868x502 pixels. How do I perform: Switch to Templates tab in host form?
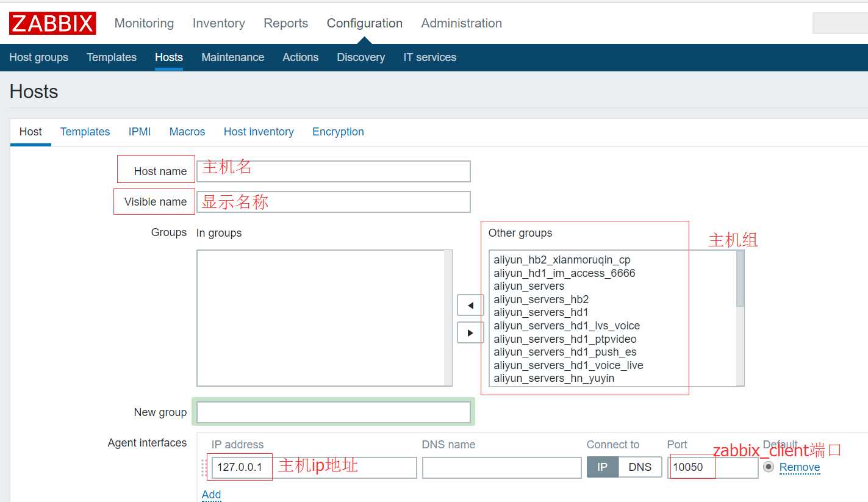click(85, 132)
